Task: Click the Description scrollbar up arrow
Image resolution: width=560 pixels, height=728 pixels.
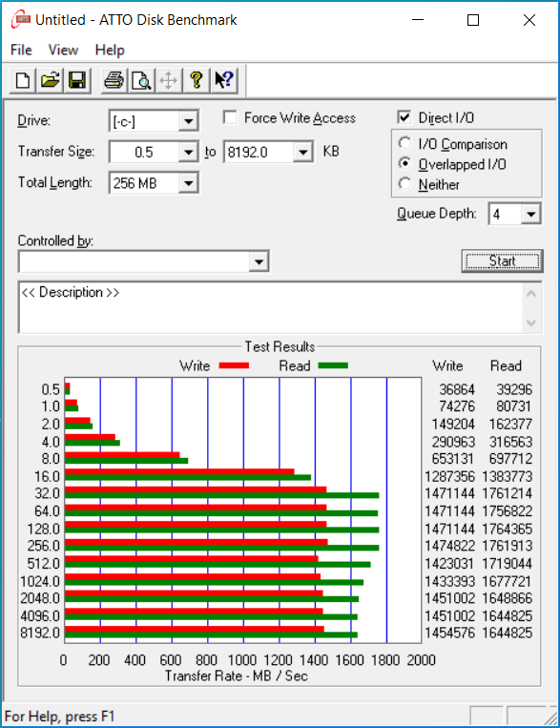Action: (x=531, y=294)
